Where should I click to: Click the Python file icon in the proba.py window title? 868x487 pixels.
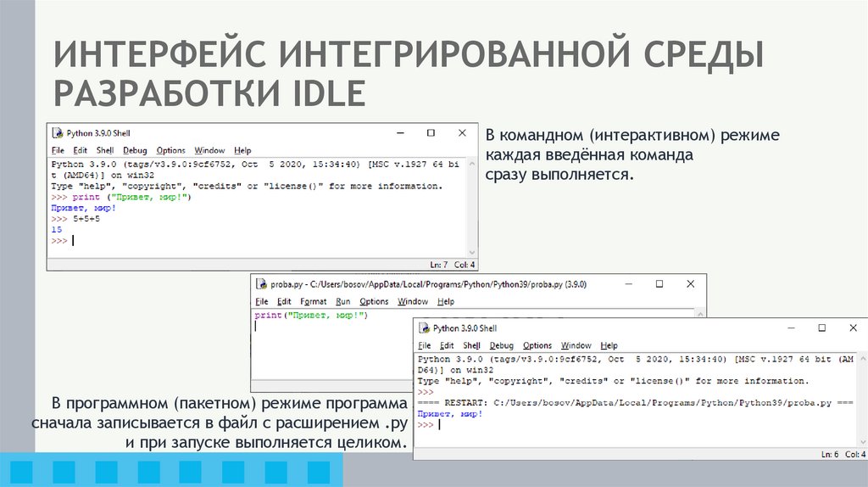click(x=261, y=284)
